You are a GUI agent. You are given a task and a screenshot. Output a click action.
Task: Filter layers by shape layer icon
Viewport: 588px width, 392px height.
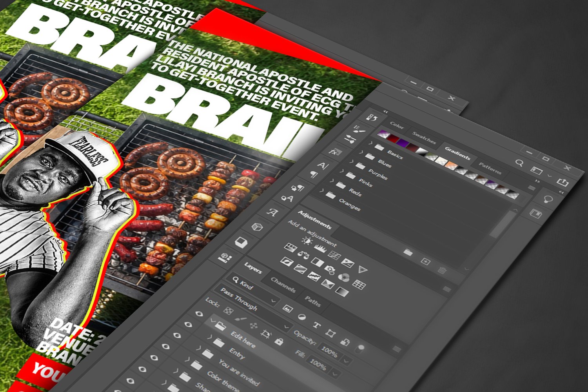[x=330, y=333]
